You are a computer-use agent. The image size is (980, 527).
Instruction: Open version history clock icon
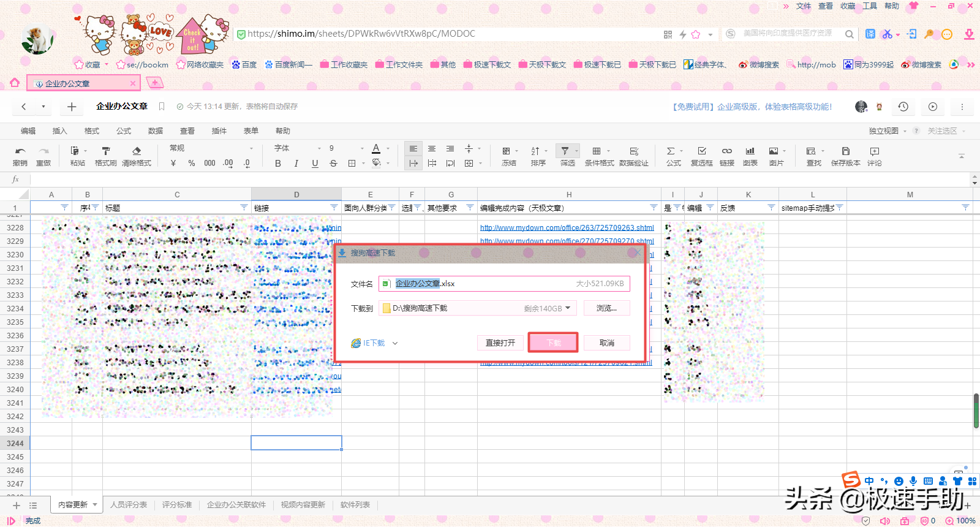point(903,107)
